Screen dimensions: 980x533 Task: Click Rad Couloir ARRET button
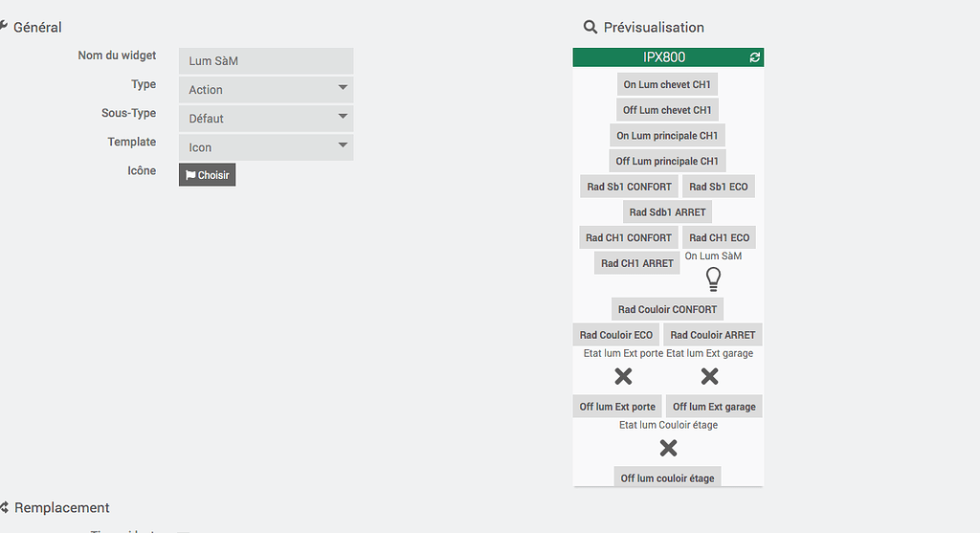pyautogui.click(x=712, y=334)
